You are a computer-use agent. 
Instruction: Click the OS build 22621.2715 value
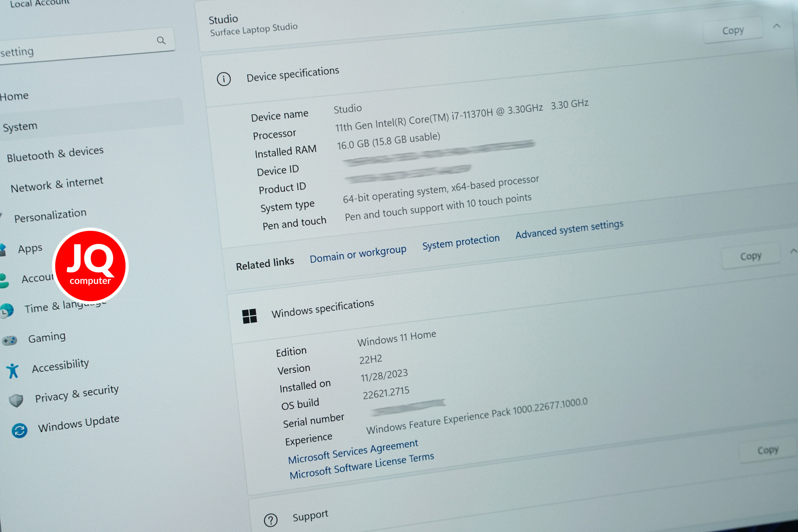click(x=386, y=393)
